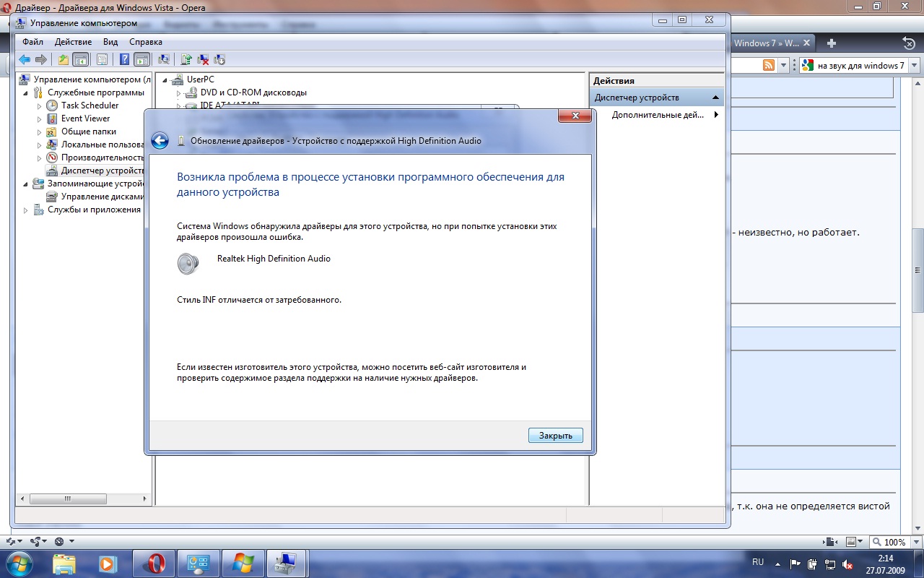Click the Windows flag taskbar button
924x578 pixels.
(243, 563)
